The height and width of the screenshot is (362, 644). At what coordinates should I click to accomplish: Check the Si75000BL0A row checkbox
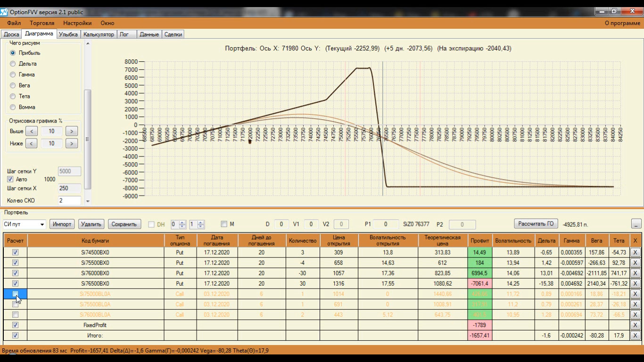(x=15, y=294)
